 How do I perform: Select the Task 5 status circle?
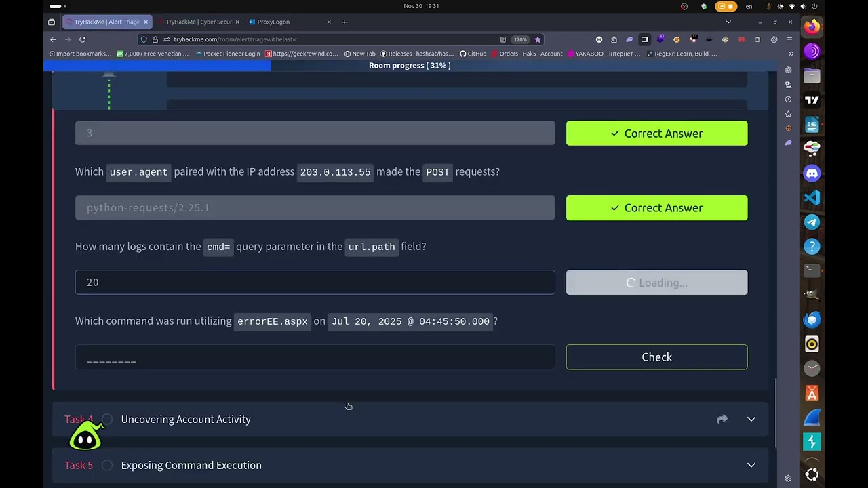[x=107, y=465]
